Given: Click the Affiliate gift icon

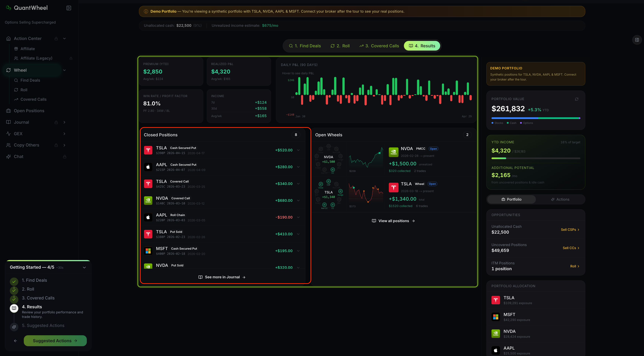Looking at the screenshot, I should 16,49.
